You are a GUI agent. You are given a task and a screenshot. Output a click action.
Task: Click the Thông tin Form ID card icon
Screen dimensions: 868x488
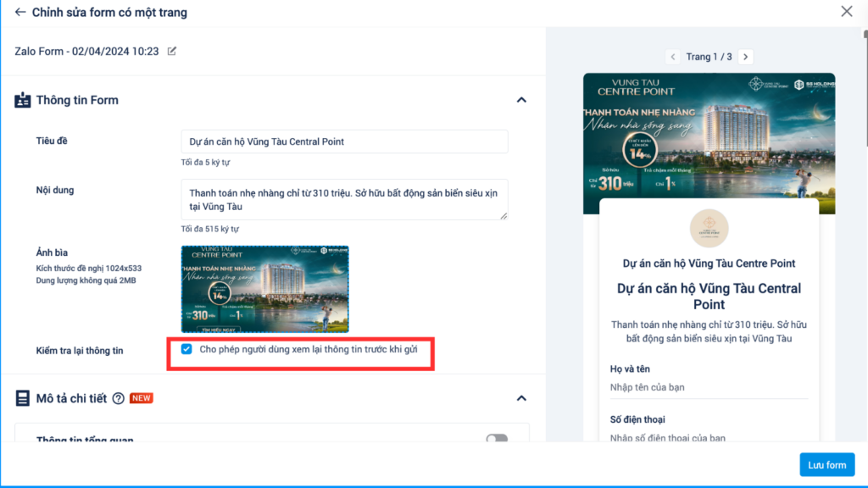23,100
